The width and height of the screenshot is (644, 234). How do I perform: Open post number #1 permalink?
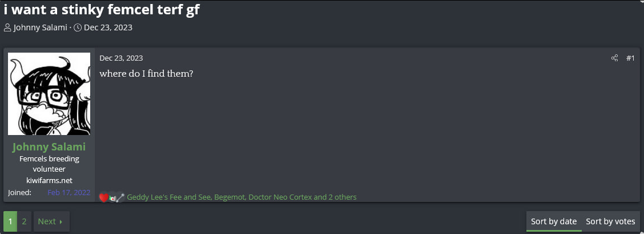point(630,58)
